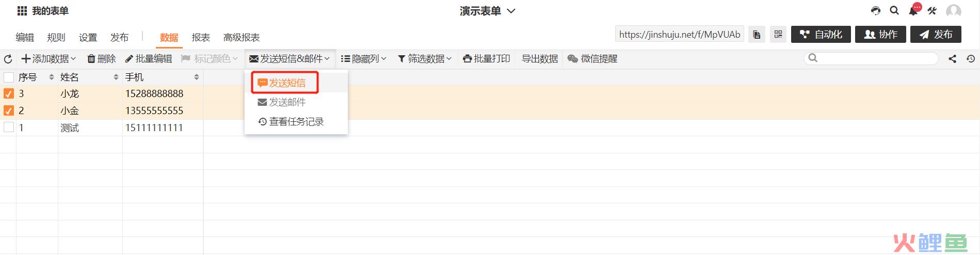Viewport: 980px width, 255px height.
Task: Click the data search input field
Action: point(871,58)
